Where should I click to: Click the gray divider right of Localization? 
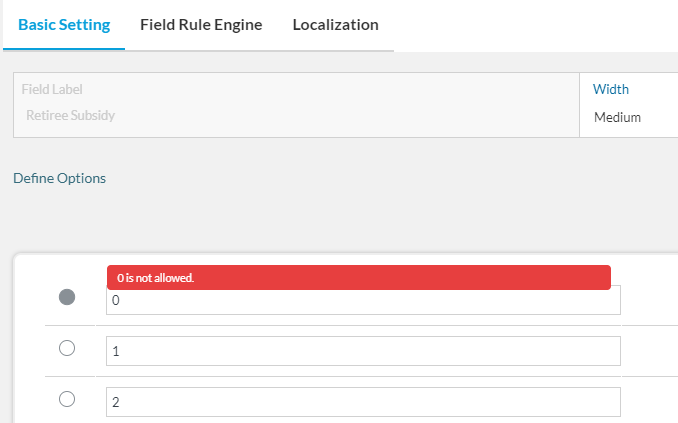point(259,51)
